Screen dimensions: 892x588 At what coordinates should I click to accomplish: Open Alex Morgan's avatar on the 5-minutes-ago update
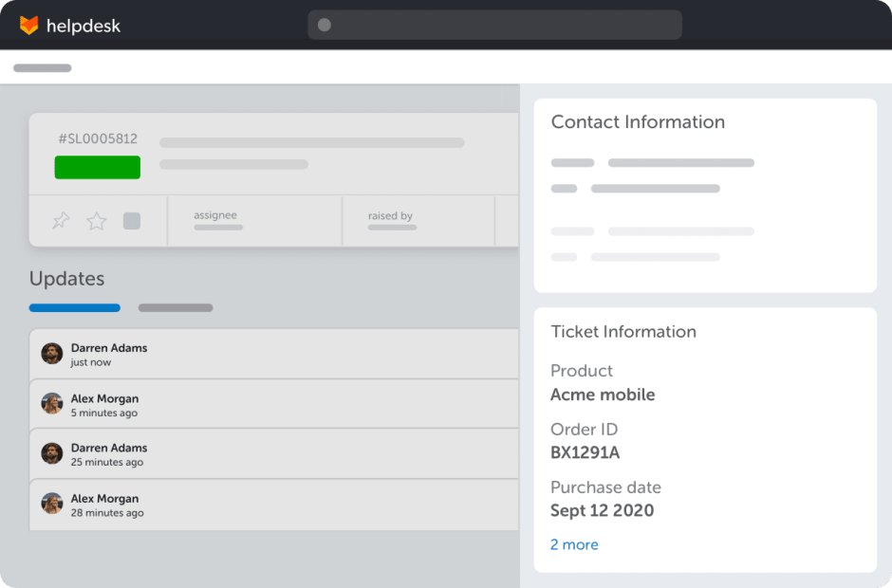click(x=51, y=403)
